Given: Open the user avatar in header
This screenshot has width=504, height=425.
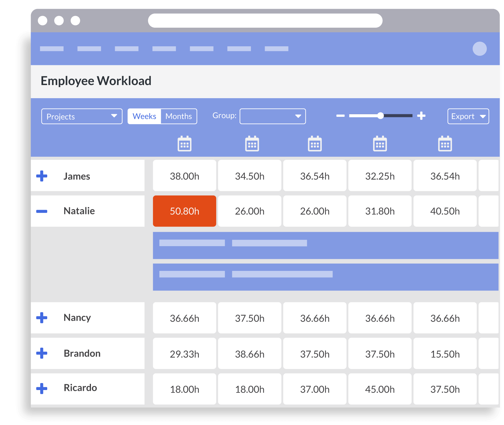Looking at the screenshot, I should point(480,49).
